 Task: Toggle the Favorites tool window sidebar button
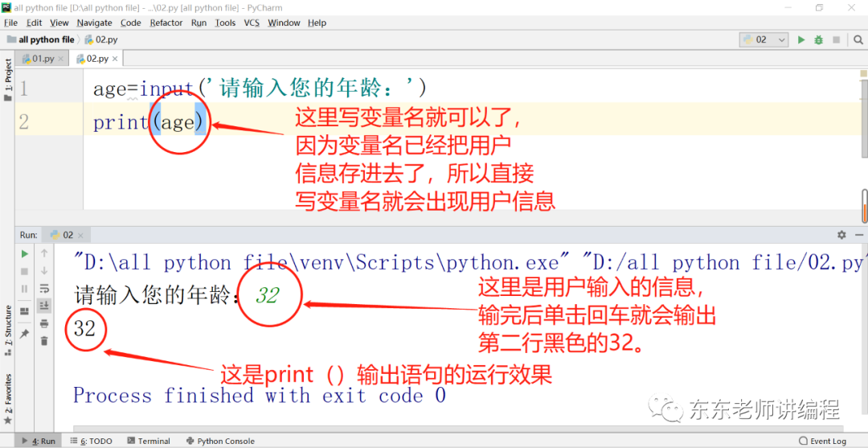point(8,399)
